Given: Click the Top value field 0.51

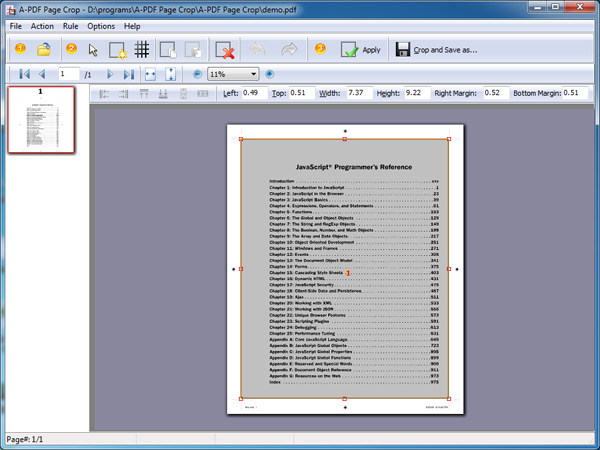Looking at the screenshot, I should point(302,93).
